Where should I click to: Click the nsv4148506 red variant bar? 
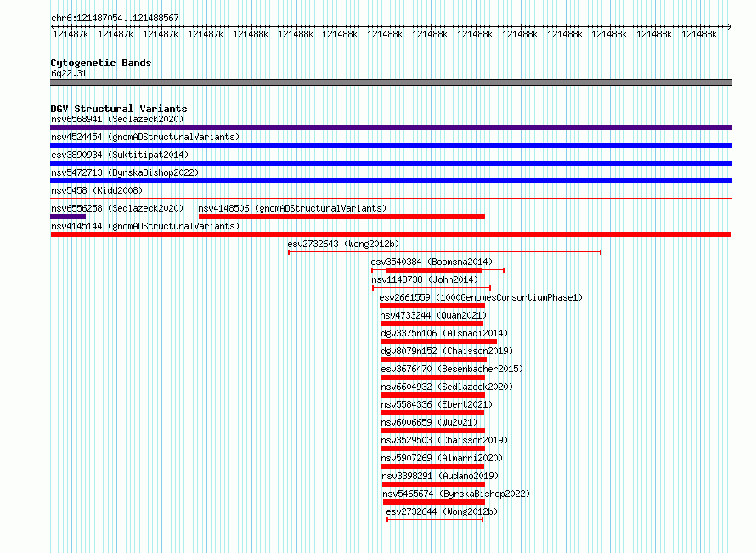point(341,217)
